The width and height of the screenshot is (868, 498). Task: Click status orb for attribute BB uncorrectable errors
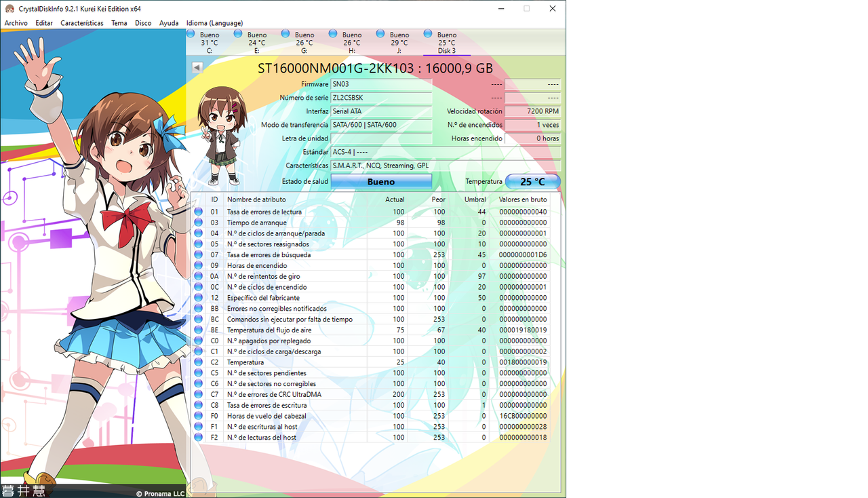click(199, 308)
